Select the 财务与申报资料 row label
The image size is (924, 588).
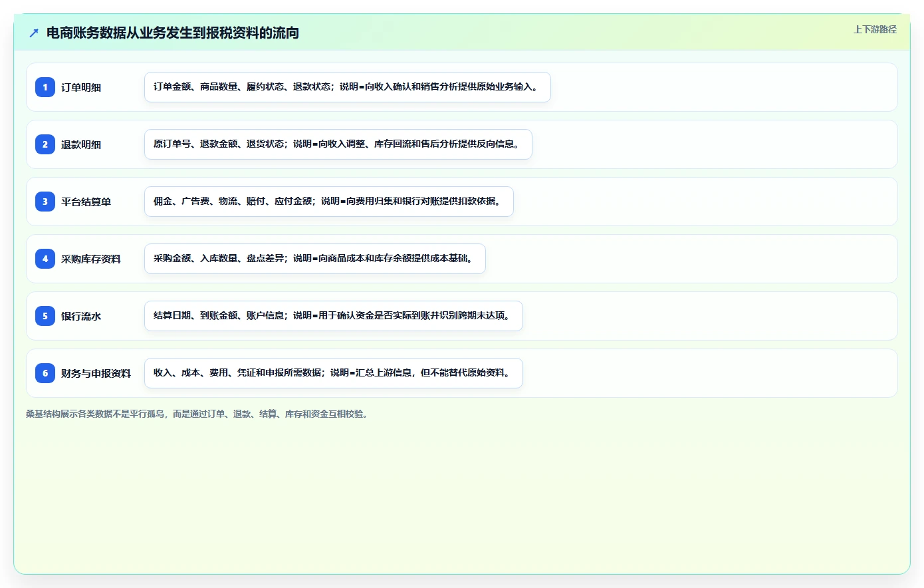click(x=96, y=373)
